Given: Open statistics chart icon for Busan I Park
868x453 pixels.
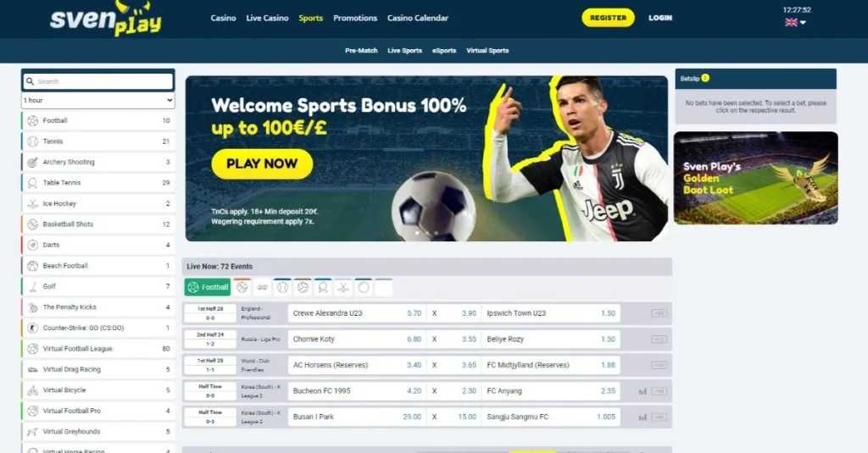Looking at the screenshot, I should click(x=643, y=417).
